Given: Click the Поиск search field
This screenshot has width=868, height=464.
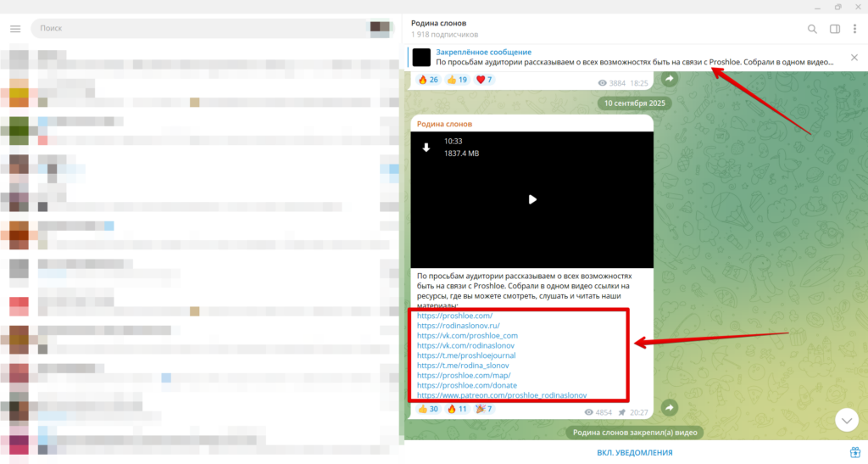Looking at the screenshot, I should (x=213, y=28).
